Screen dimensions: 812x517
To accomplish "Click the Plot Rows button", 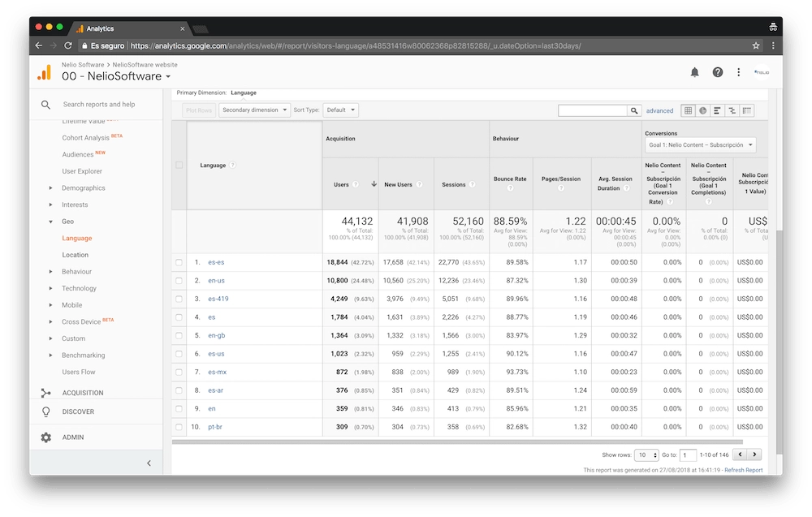I will coord(199,110).
